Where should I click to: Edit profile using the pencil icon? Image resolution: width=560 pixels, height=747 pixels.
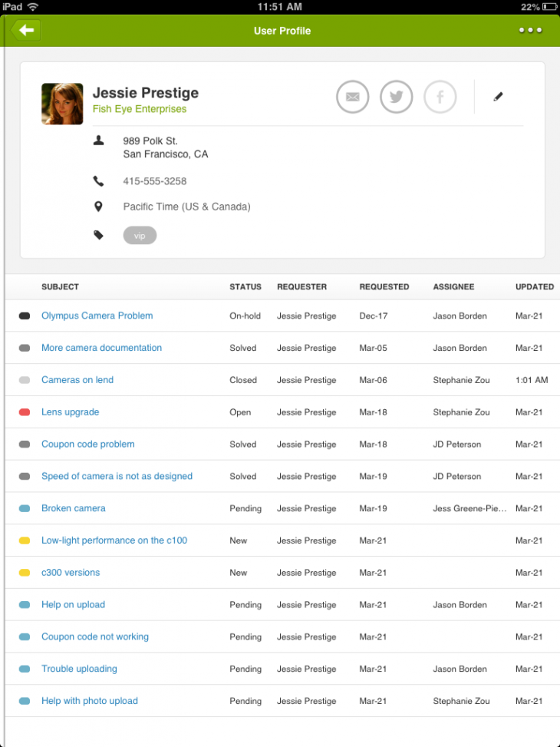(497, 97)
